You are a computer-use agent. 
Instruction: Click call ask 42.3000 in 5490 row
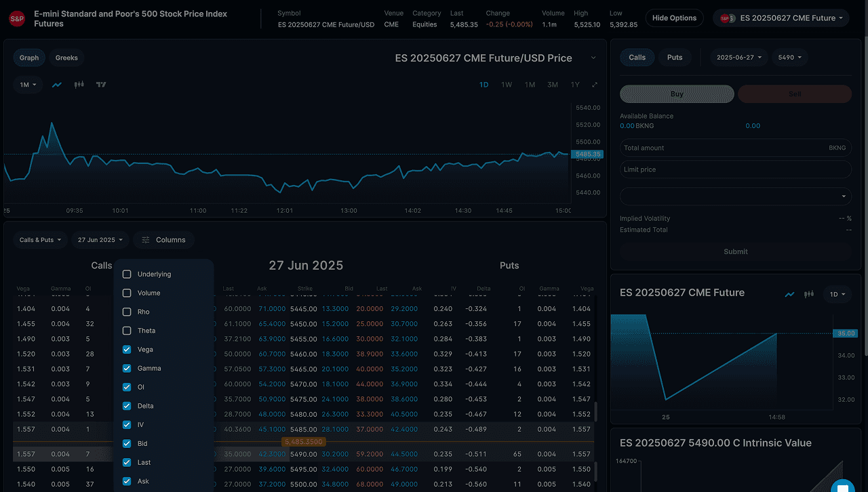click(x=272, y=454)
